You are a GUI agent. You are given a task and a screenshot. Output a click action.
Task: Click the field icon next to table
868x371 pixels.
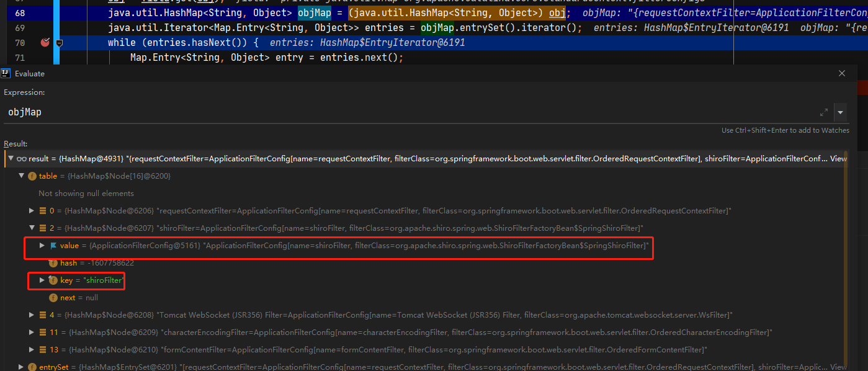[32, 176]
